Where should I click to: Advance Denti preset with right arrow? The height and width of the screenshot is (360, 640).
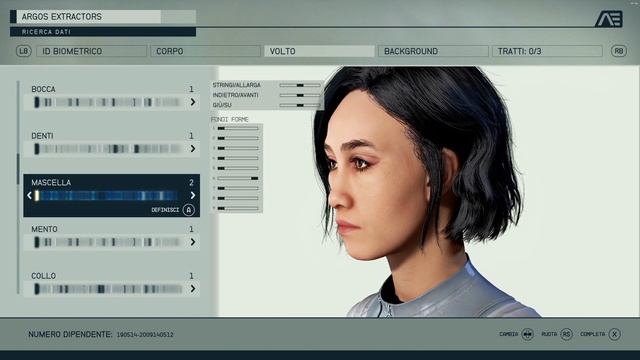193,149
